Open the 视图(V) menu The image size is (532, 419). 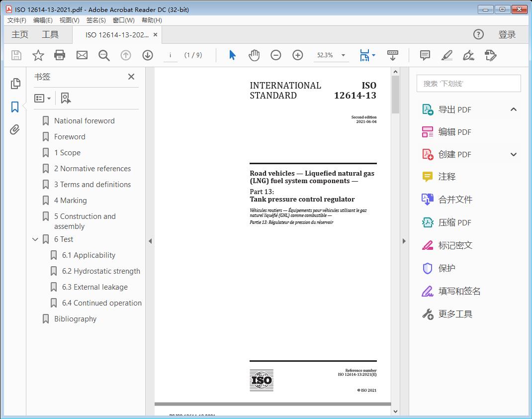(x=69, y=20)
